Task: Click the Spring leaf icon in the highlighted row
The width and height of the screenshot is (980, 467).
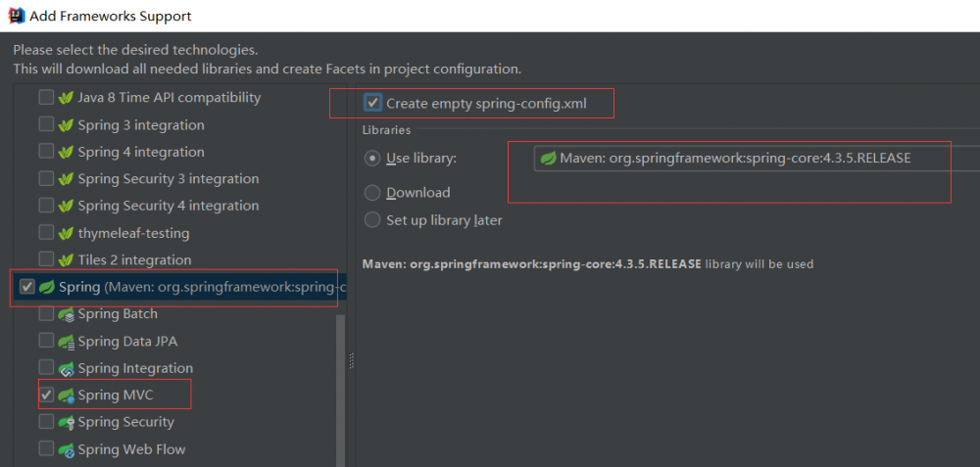Action: click(47, 287)
